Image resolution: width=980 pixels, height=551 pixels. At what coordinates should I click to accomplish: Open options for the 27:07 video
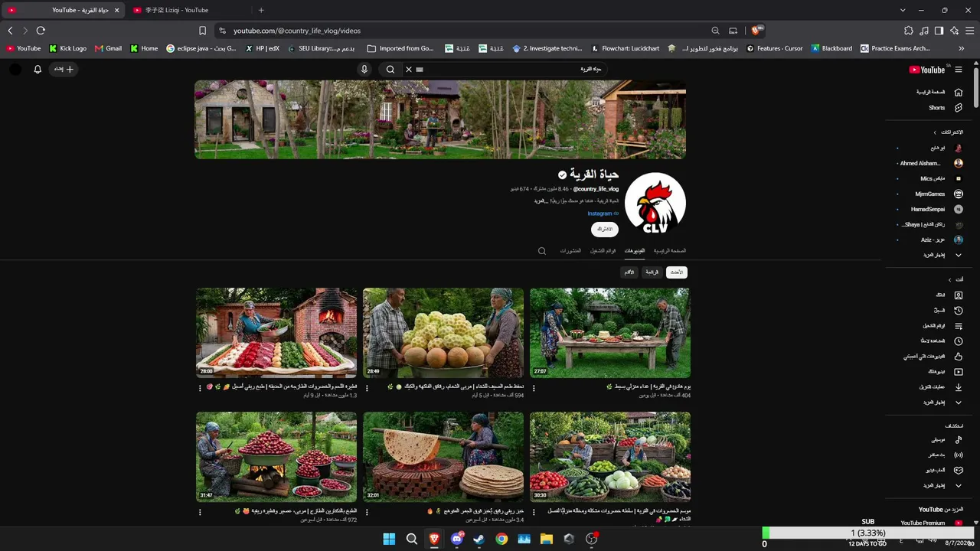534,388
